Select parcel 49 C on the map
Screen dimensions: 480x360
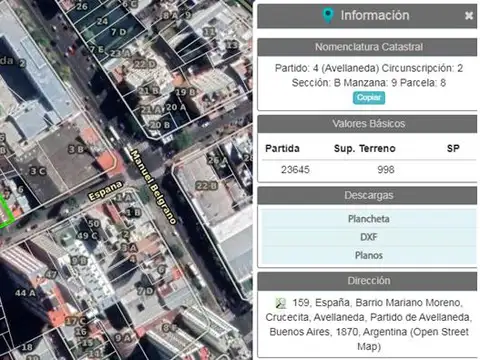click(87, 236)
